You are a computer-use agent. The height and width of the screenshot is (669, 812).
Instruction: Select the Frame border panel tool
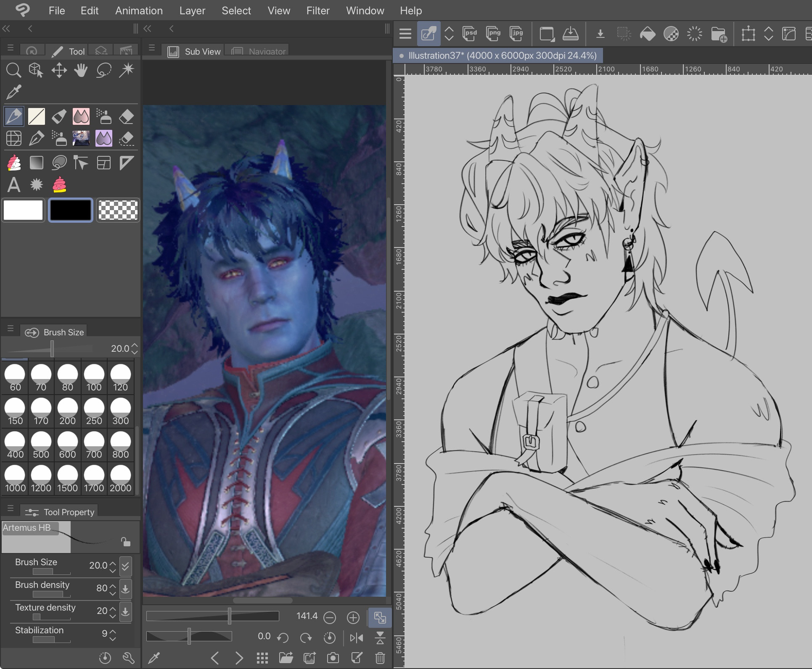click(x=104, y=163)
